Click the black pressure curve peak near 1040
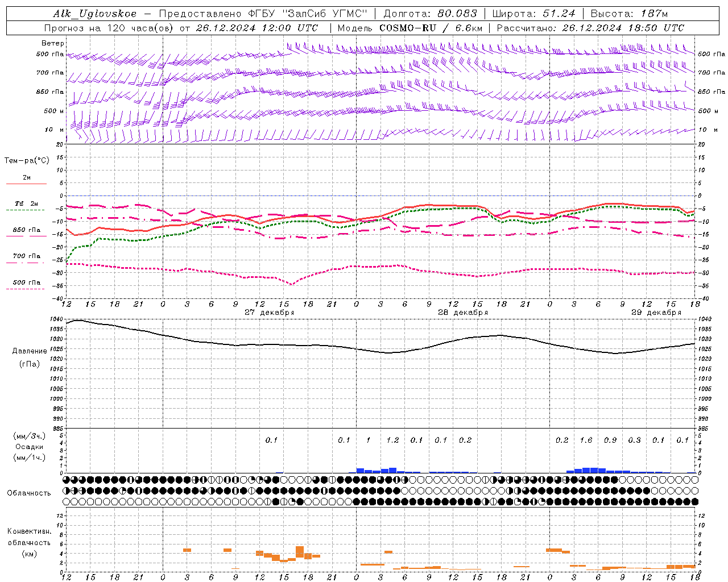Image resolution: width=728 pixels, height=582 pixels. (x=78, y=320)
